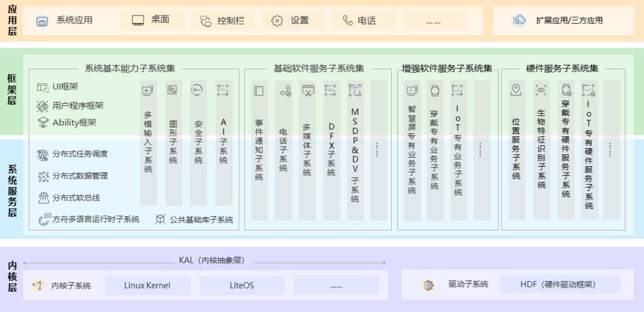Click the icon above DFX子系统
Image resolution: width=644 pixels, height=312 pixels.
(x=330, y=90)
